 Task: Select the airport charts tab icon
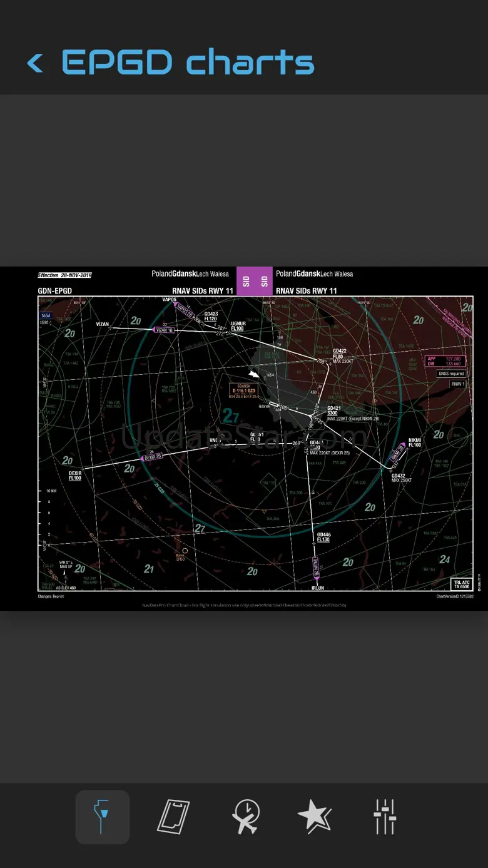tap(103, 817)
